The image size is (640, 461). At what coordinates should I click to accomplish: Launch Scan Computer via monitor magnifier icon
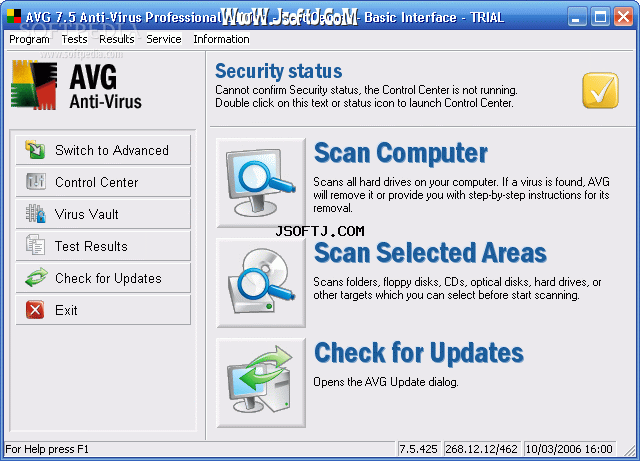[261, 183]
